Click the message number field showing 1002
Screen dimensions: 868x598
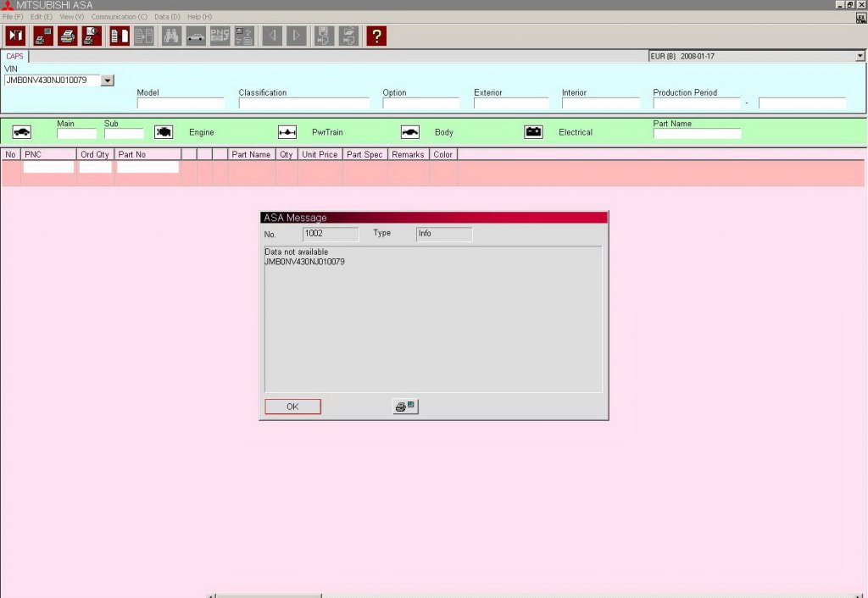pyautogui.click(x=331, y=234)
